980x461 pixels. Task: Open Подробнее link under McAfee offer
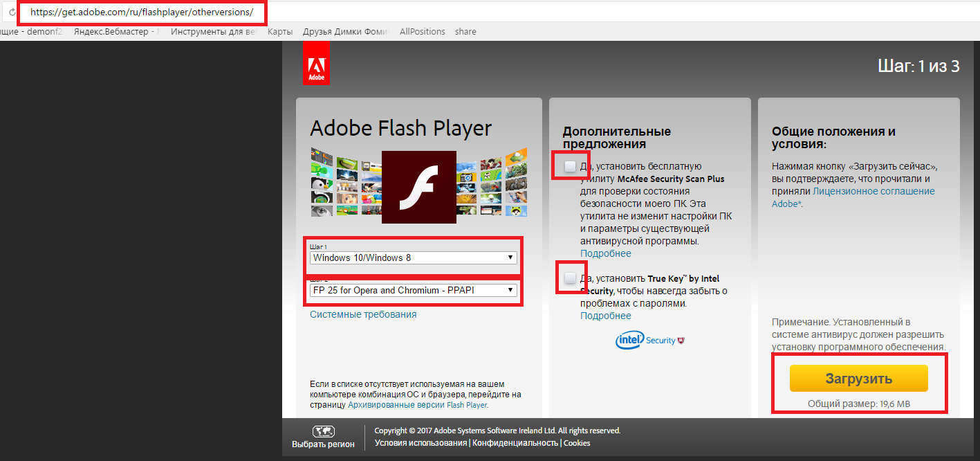pos(606,253)
